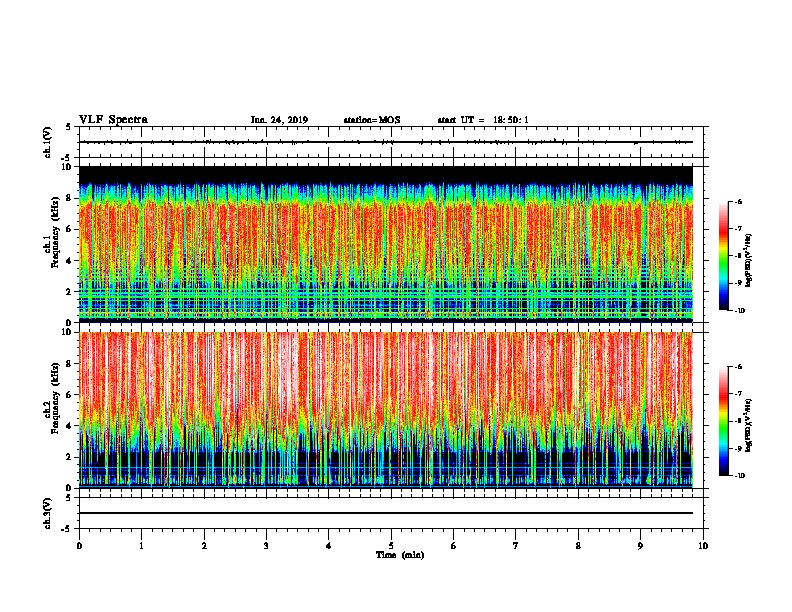Select the 'start UT = 18:50: 1' text

pos(483,120)
